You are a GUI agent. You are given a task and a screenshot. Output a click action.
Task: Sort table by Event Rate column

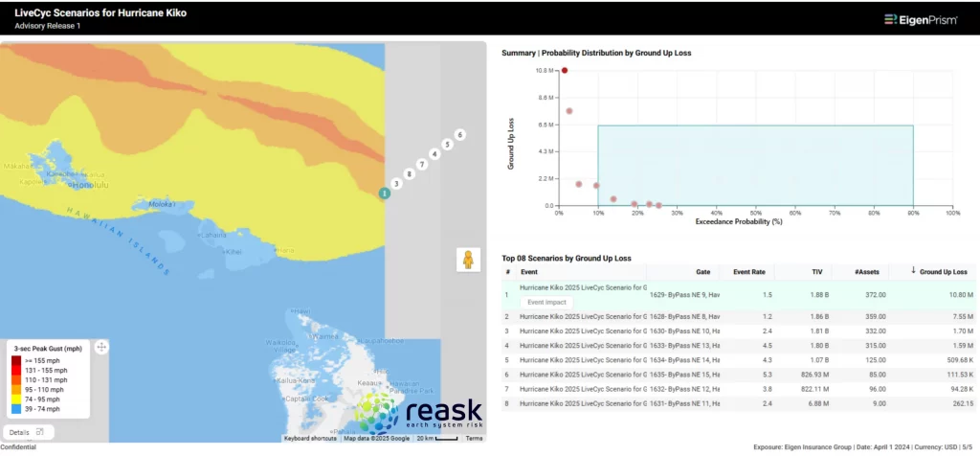(749, 272)
